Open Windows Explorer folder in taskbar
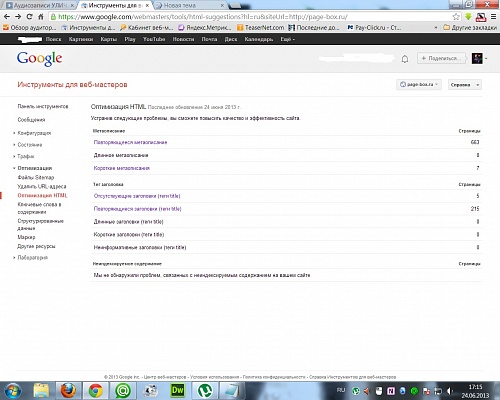Viewport: 500px width, 400px height. (41, 391)
